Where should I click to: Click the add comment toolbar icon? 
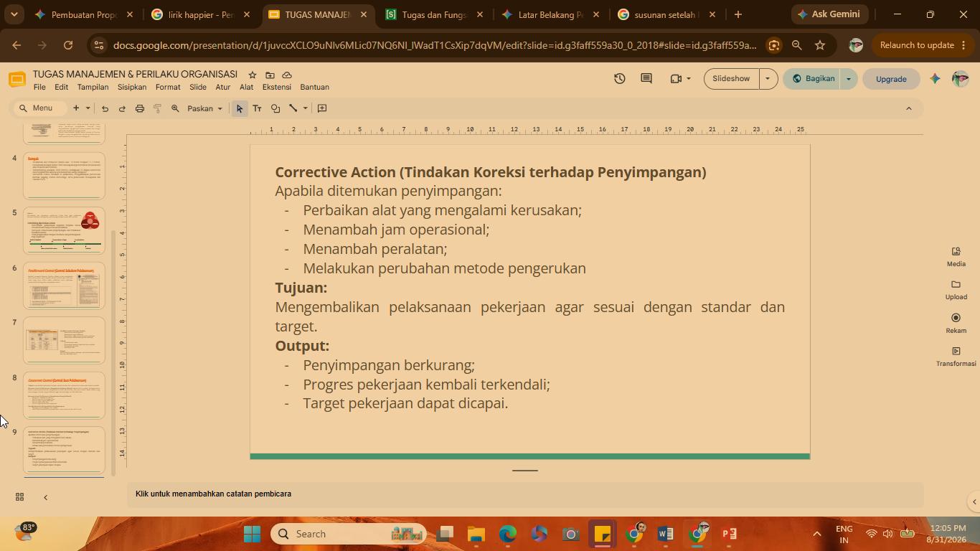pos(322,108)
